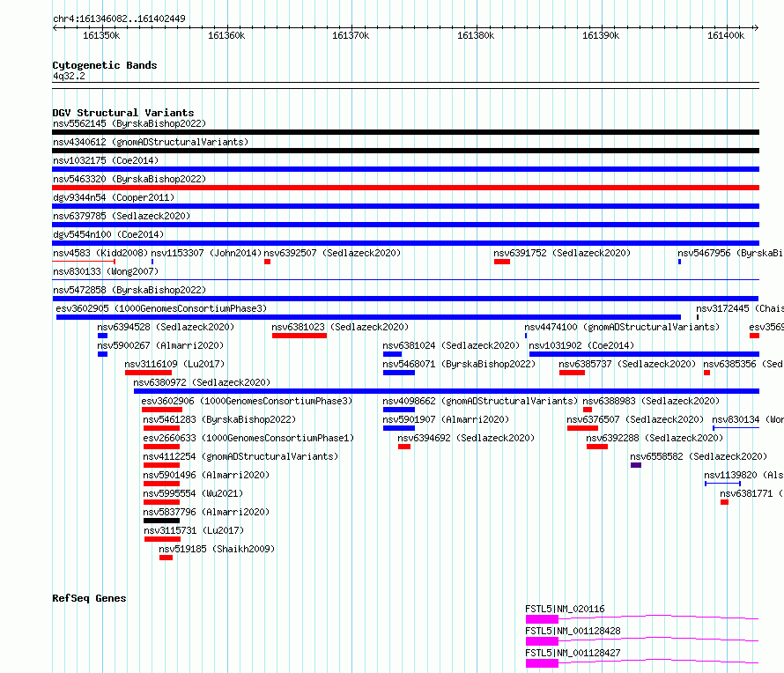Click nsv5472858 (ByrskaBishop2022) label
Screen dimensions: 784x673
[129, 290]
